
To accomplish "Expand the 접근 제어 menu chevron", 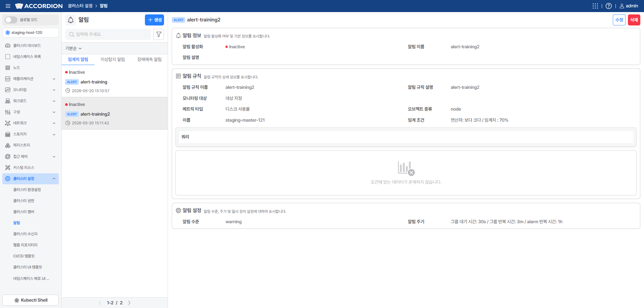I will click(x=54, y=157).
